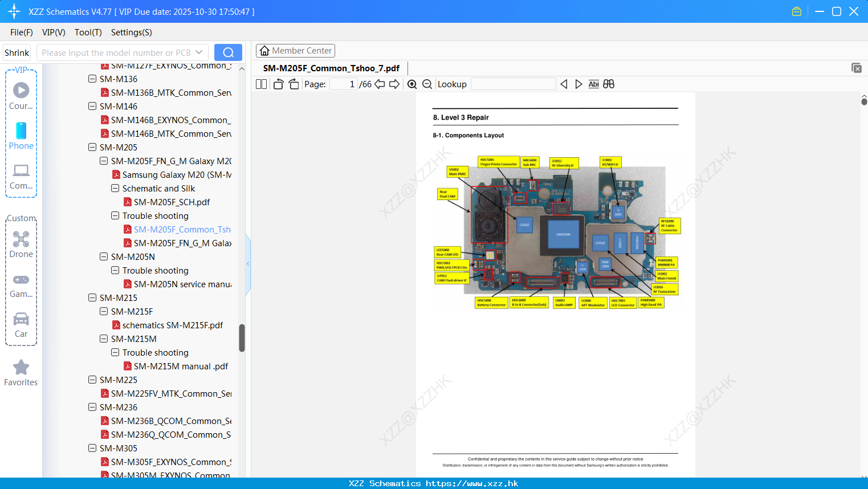This screenshot has height=489, width=868.
Task: Select the Car category
Action: point(21,325)
